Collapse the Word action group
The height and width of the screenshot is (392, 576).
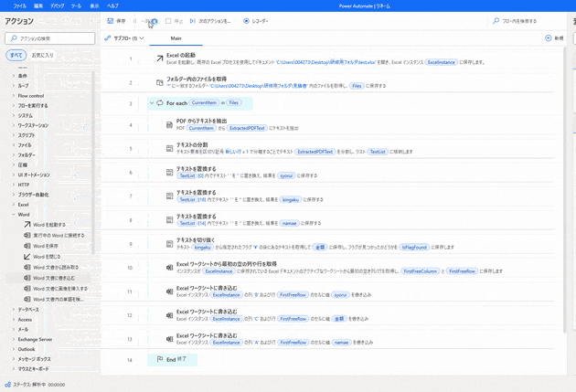tap(14, 215)
